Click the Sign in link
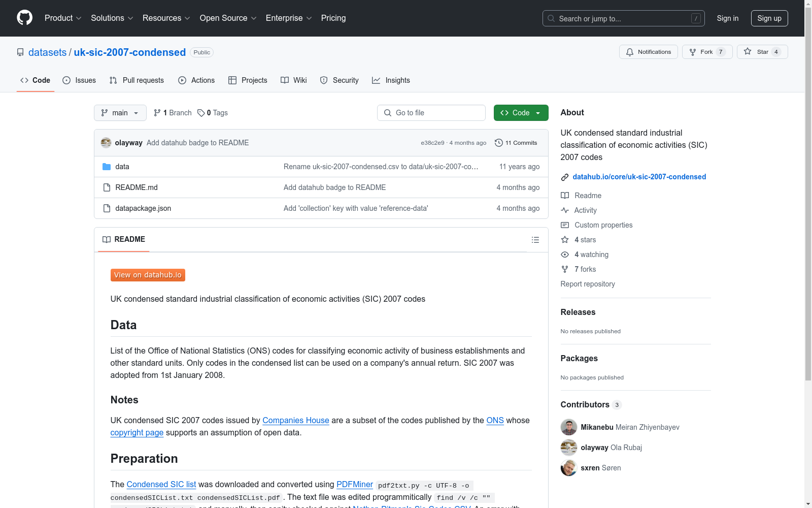 [x=728, y=18]
